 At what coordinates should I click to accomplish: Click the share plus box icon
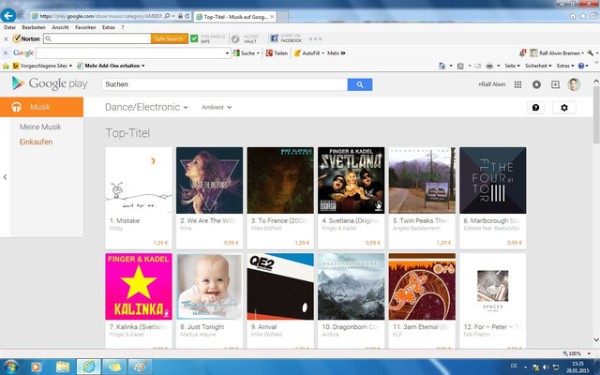click(x=555, y=85)
